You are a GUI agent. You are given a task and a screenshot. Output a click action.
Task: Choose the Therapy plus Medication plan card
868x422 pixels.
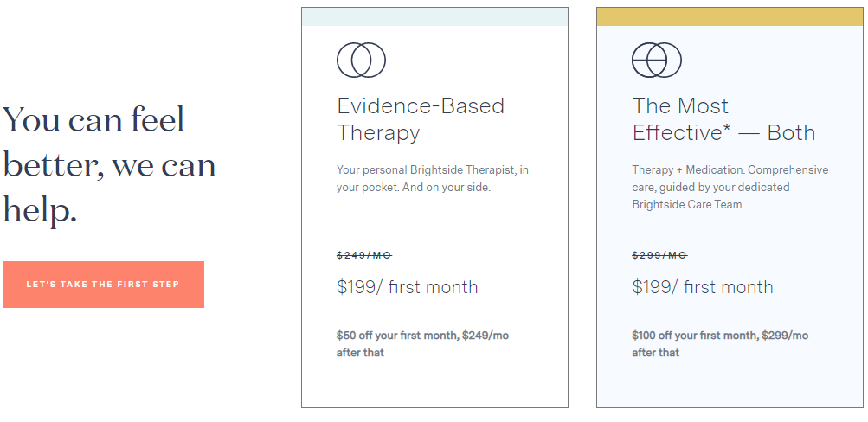pos(730,208)
